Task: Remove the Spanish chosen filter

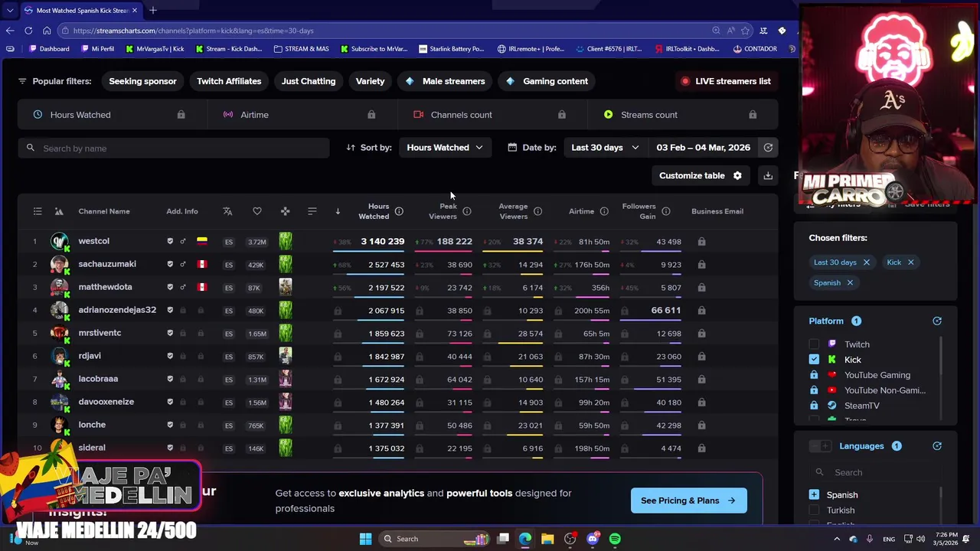Action: tap(849, 283)
